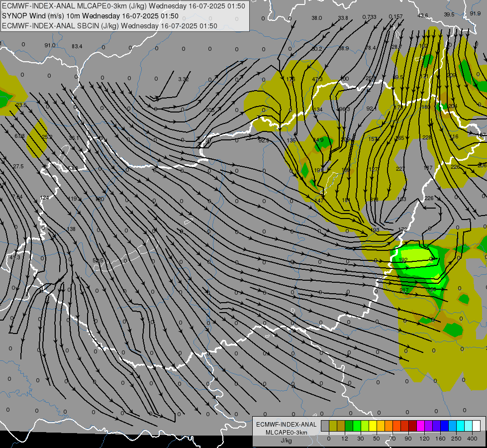
Task: Click the map value 204
Action: (x=453, y=106)
